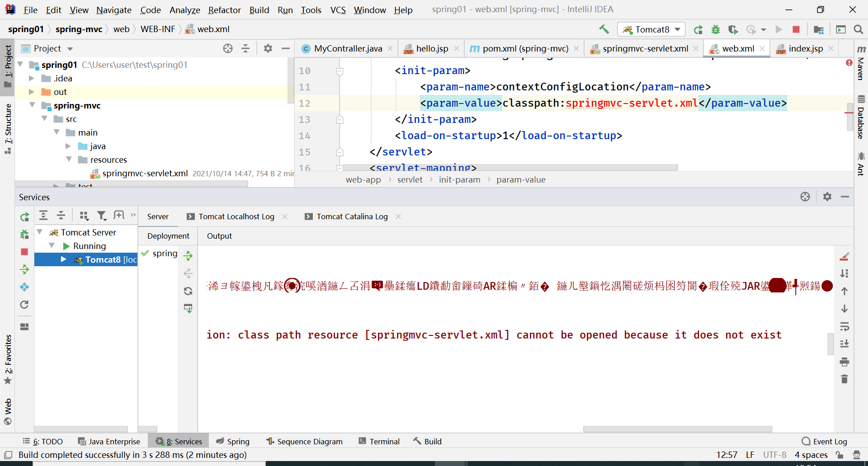This screenshot has height=466, width=868.
Task: Clear console output with trash icon
Action: [x=844, y=379]
